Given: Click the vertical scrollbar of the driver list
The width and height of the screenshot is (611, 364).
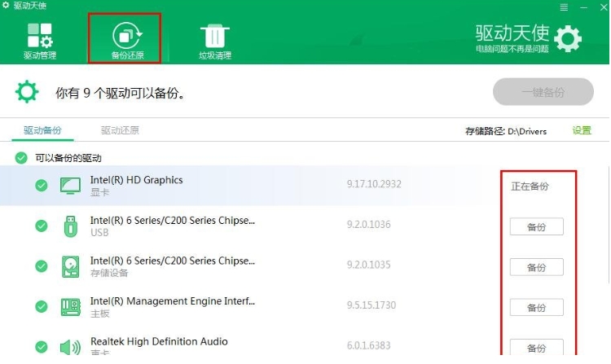Looking at the screenshot, I should (609, 225).
